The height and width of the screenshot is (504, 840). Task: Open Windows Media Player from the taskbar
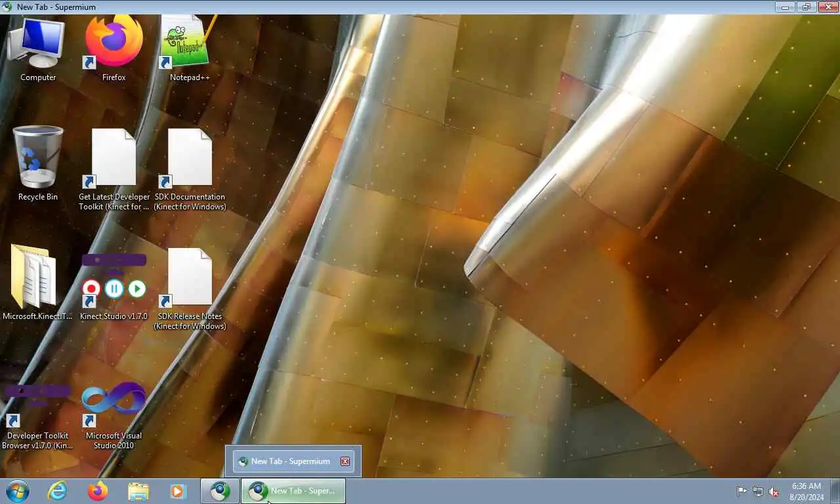pyautogui.click(x=178, y=491)
